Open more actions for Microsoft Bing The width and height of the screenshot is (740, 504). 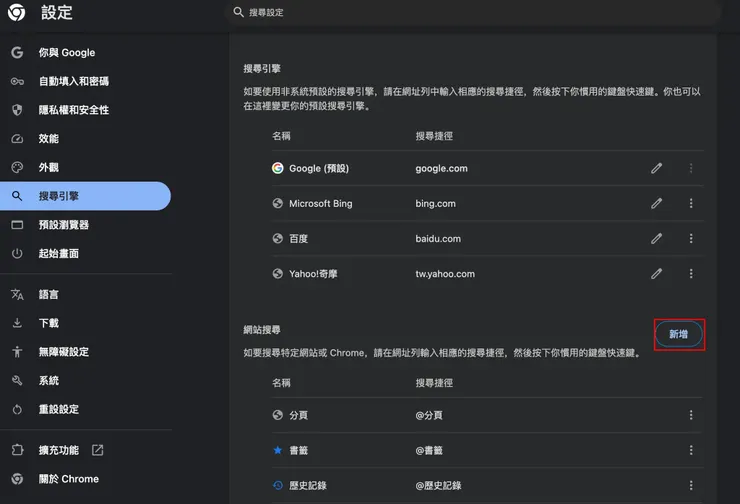coord(691,203)
